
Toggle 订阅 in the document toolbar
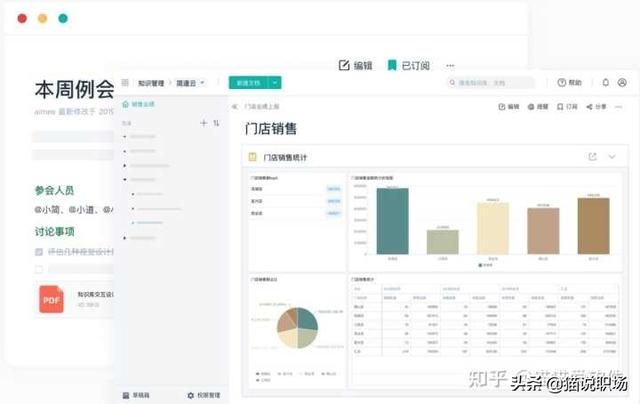[567, 105]
